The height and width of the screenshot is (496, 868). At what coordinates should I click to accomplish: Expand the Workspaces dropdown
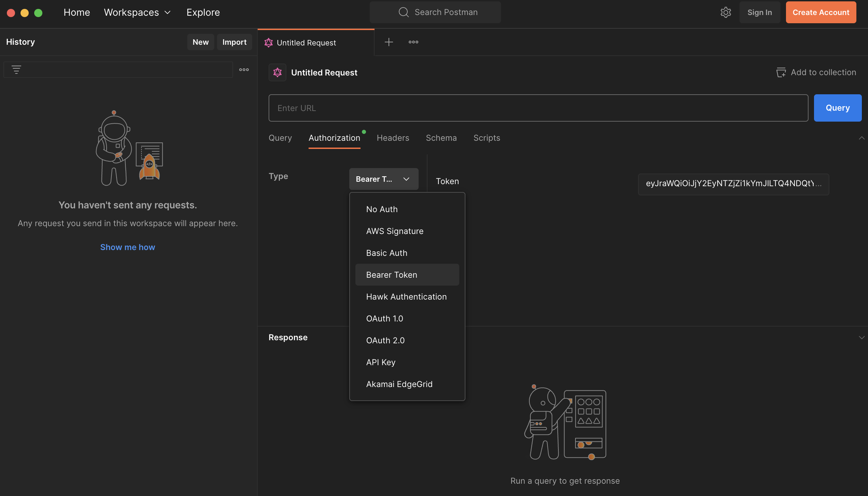137,12
